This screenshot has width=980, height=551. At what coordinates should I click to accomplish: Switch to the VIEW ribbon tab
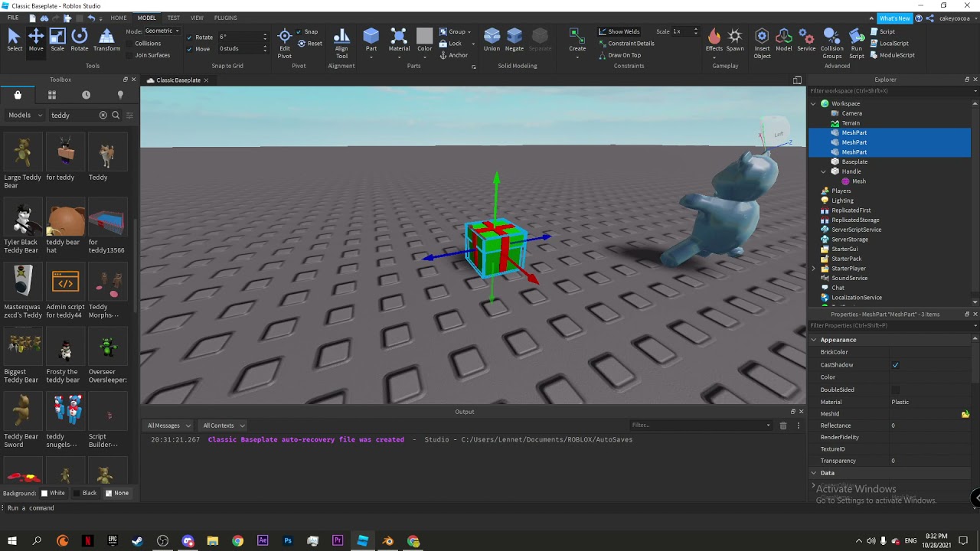click(197, 18)
